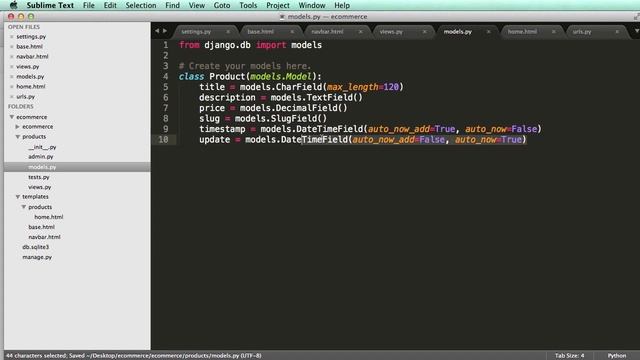Close the settings.py tab
The image size is (640, 360).
(228, 31)
